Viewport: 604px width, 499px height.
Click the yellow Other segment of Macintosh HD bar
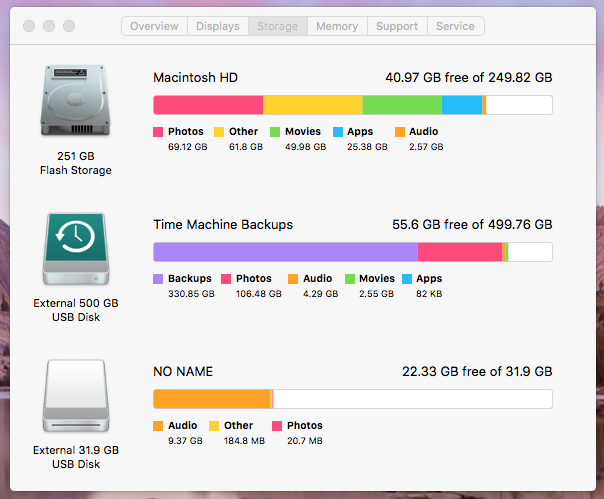click(313, 105)
